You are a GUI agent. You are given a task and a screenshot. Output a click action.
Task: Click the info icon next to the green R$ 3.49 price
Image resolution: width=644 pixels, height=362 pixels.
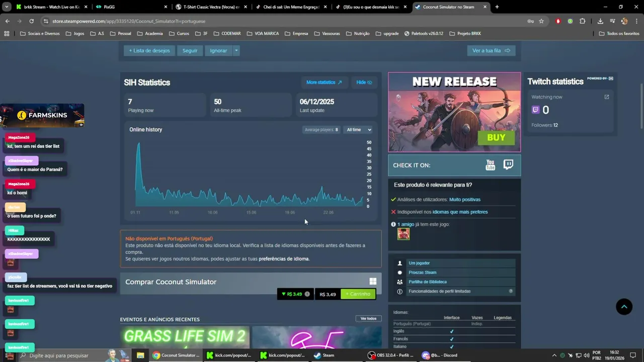(x=307, y=294)
